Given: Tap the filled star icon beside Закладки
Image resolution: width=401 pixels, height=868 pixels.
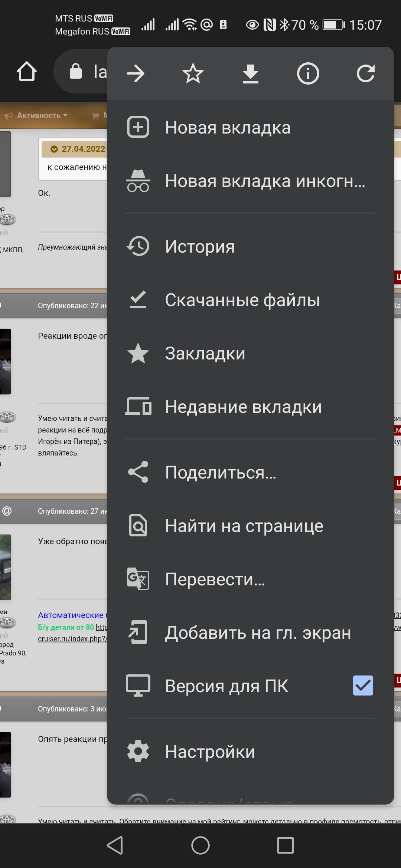Looking at the screenshot, I should tap(138, 353).
